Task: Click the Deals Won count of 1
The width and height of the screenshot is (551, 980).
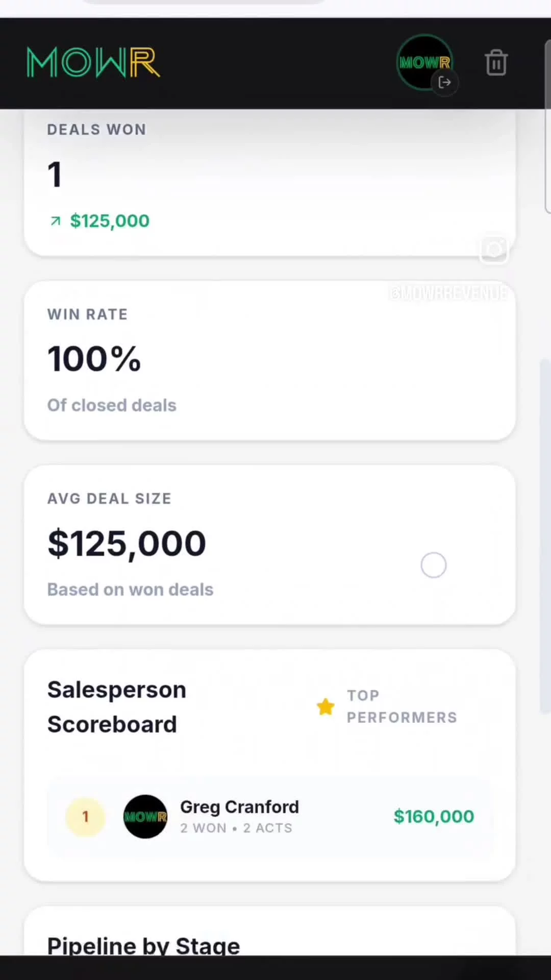Action: coord(55,175)
